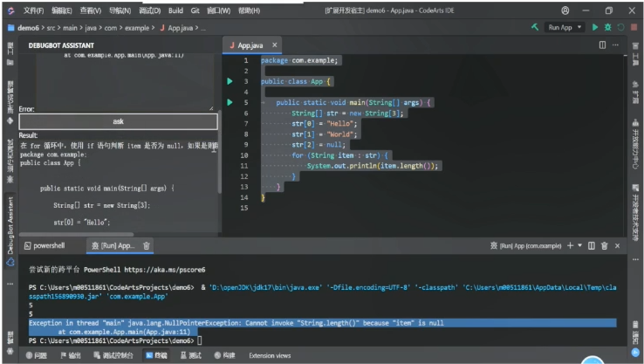Split the terminal panel
The height and width of the screenshot is (364, 644).
click(x=592, y=245)
